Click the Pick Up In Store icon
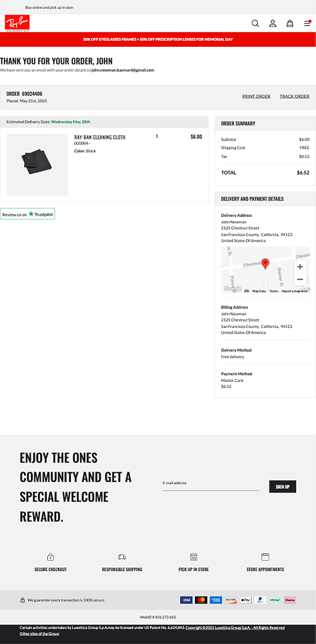This screenshot has width=316, height=644. click(194, 557)
